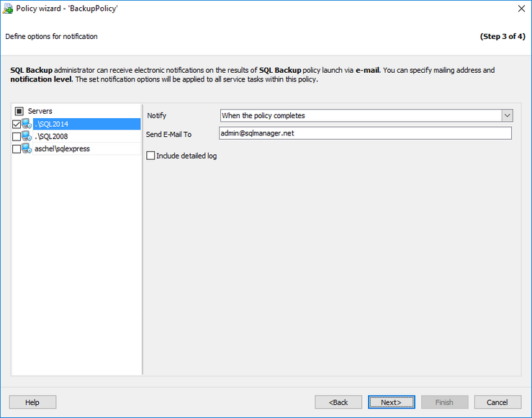Proceed with the Next> button
Image resolution: width=532 pixels, height=418 pixels.
click(x=391, y=402)
